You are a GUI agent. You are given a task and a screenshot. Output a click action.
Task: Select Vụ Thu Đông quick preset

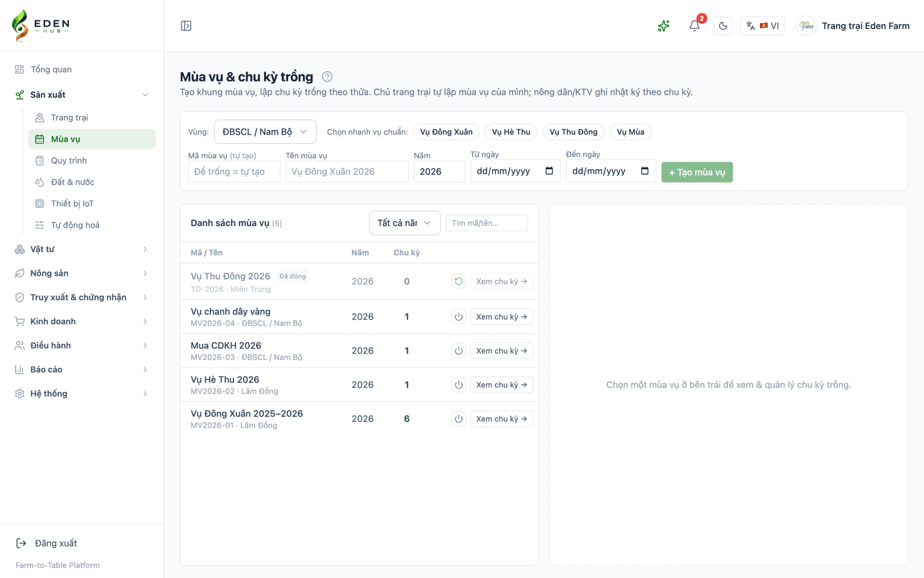click(573, 132)
